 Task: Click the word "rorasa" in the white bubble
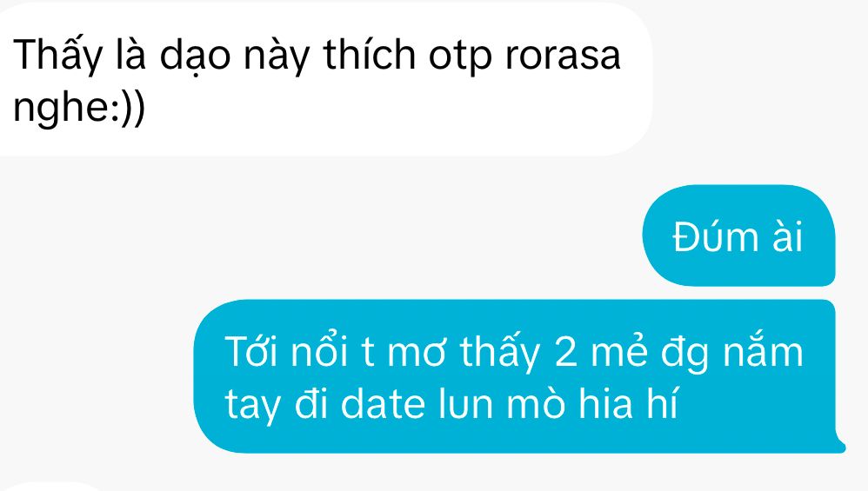[x=563, y=56]
